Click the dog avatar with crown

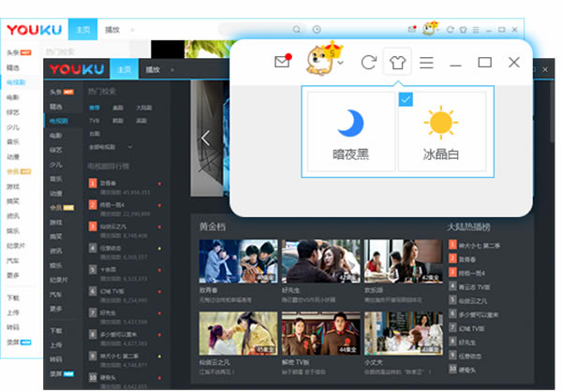click(320, 62)
